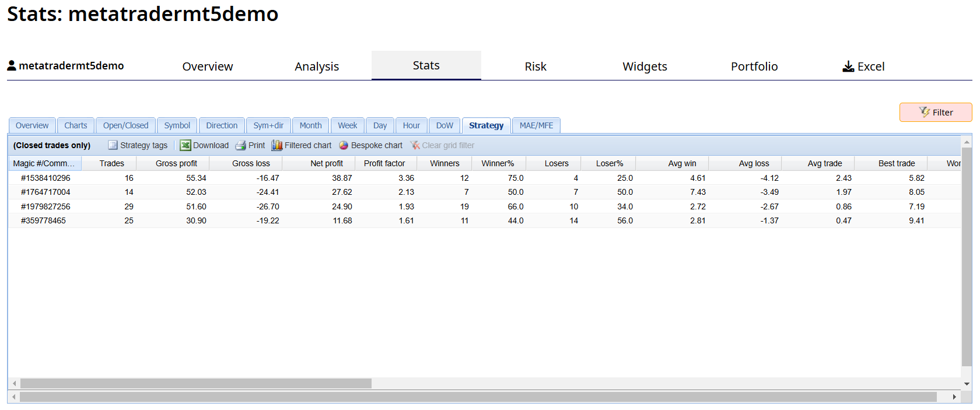Select row with magic #1764717004
The image size is (980, 410).
(x=485, y=192)
